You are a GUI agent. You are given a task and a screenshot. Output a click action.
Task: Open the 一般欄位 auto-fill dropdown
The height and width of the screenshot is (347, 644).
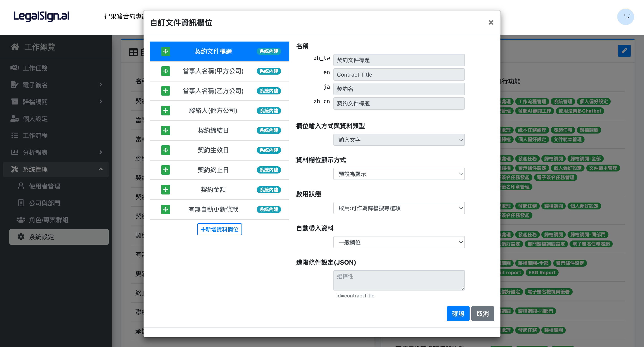click(399, 242)
